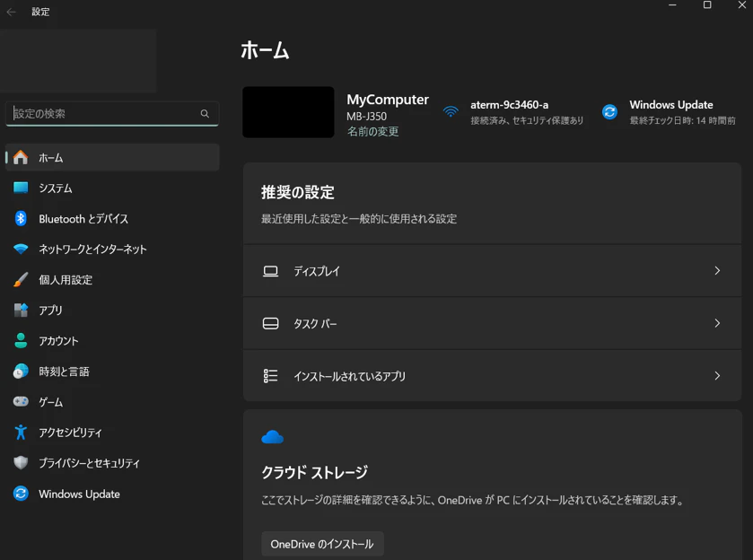Select Windows Update in sidebar
753x560 pixels.
[x=112, y=494]
